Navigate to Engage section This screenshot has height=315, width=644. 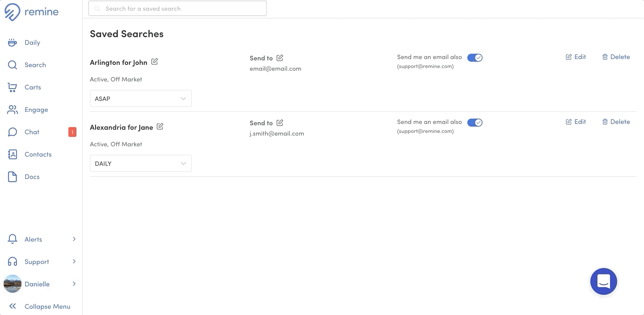pos(36,110)
